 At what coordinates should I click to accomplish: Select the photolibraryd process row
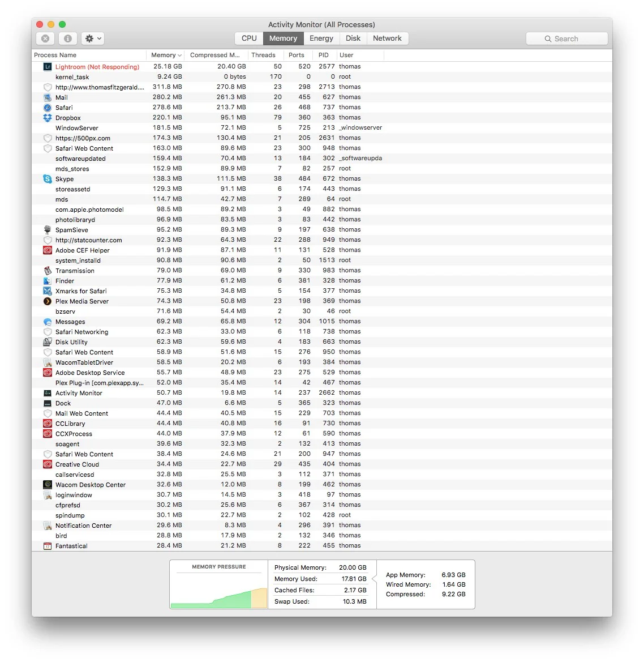tap(322, 220)
